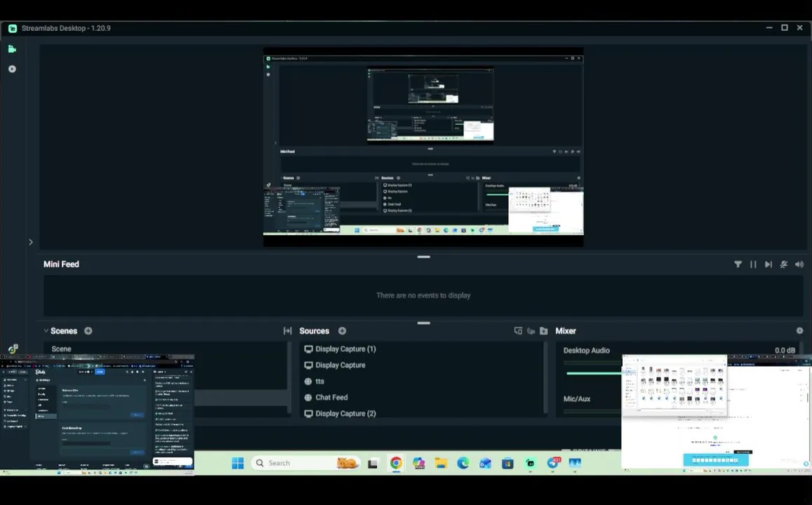The height and width of the screenshot is (505, 812).
Task: Expand the Scenes collection dropdown chevron
Action: (x=46, y=330)
